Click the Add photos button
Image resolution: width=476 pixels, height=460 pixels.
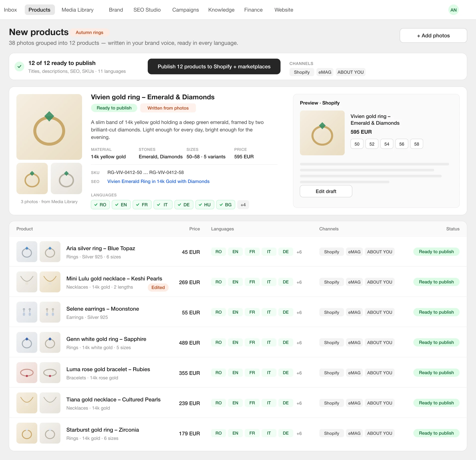[433, 36]
